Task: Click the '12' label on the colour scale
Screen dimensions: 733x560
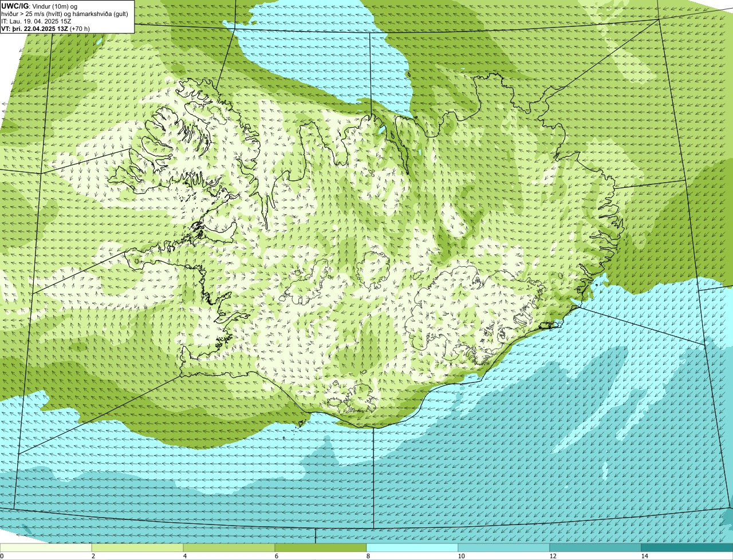Action: point(553,556)
